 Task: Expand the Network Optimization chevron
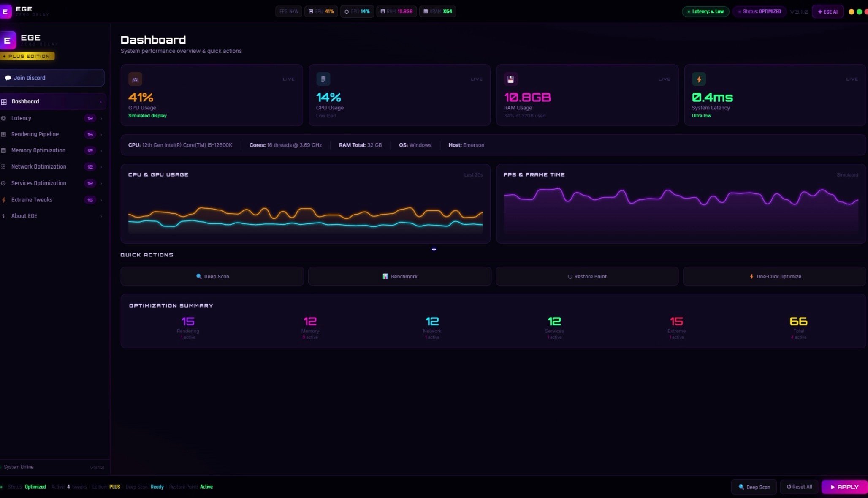tap(101, 167)
